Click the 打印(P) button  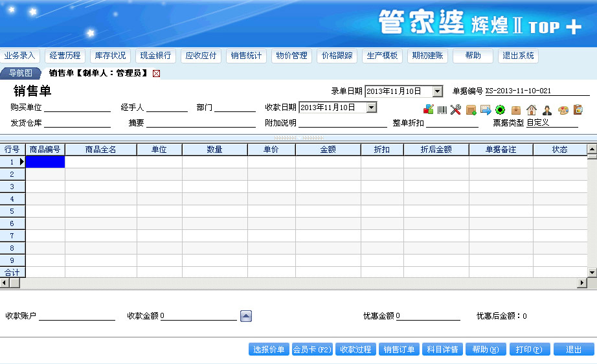pyautogui.click(x=530, y=349)
